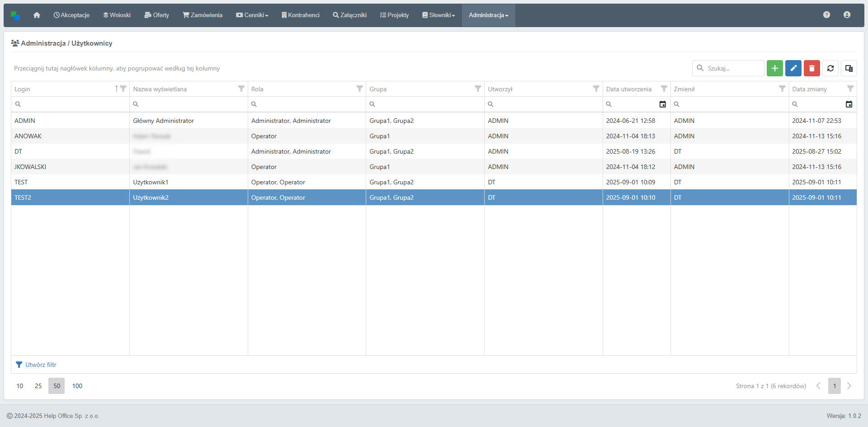Click the red trash delete button
Screen dimensions: 868x427
pos(811,68)
